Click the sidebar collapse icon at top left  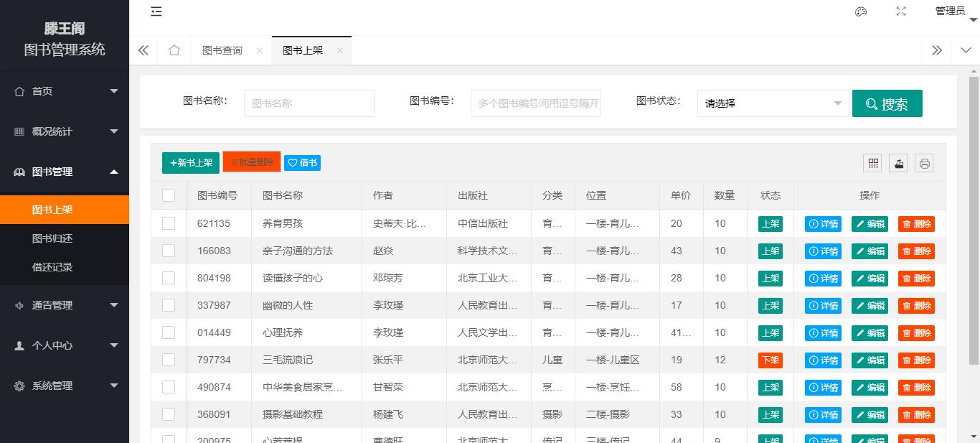tap(156, 11)
